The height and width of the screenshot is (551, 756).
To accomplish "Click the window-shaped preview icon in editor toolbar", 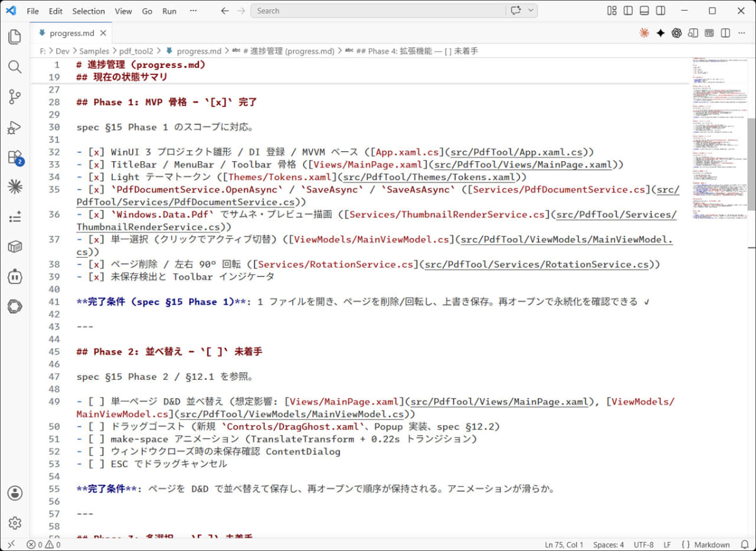I will (709, 33).
